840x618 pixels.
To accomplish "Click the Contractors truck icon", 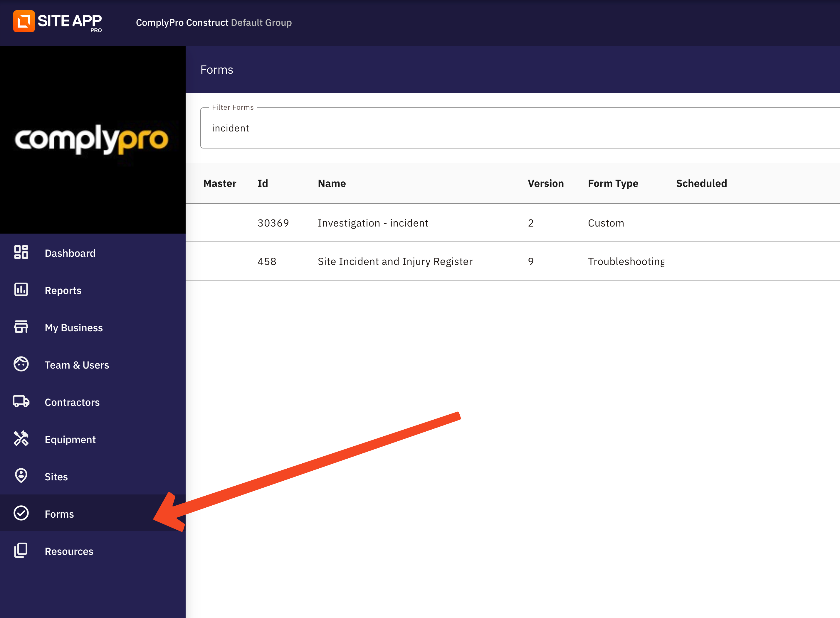I will coord(21,401).
